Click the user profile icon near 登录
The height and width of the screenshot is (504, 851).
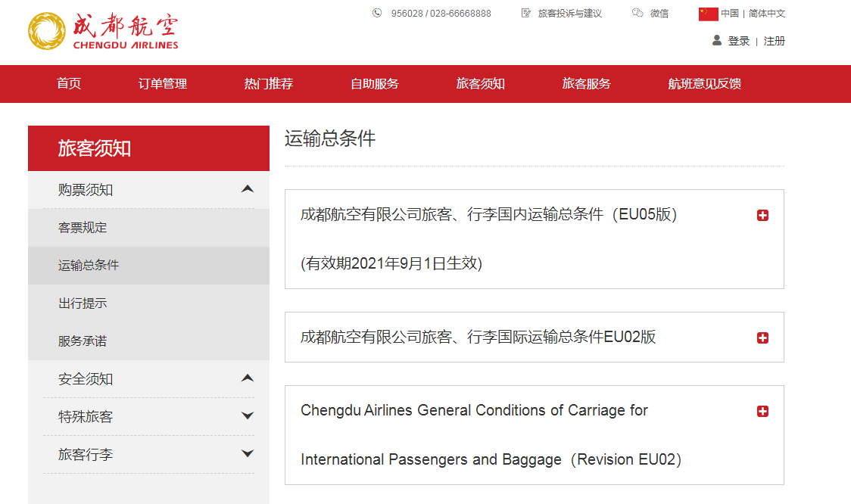(717, 41)
